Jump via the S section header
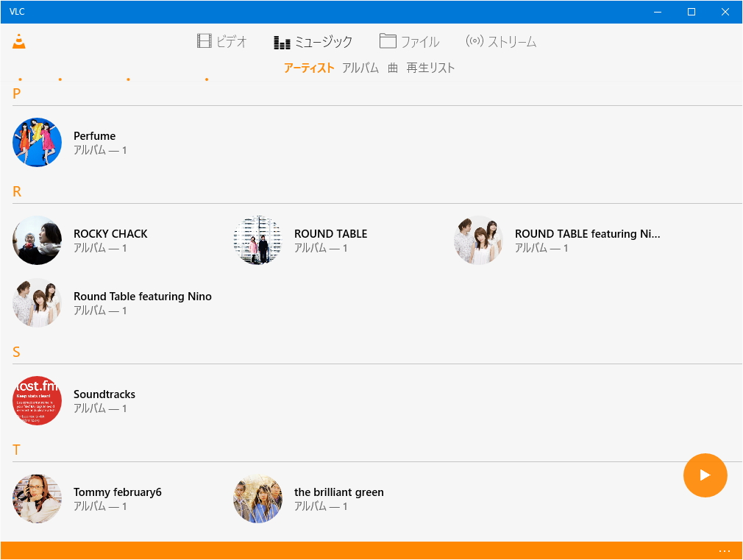743x560 pixels. (x=16, y=352)
